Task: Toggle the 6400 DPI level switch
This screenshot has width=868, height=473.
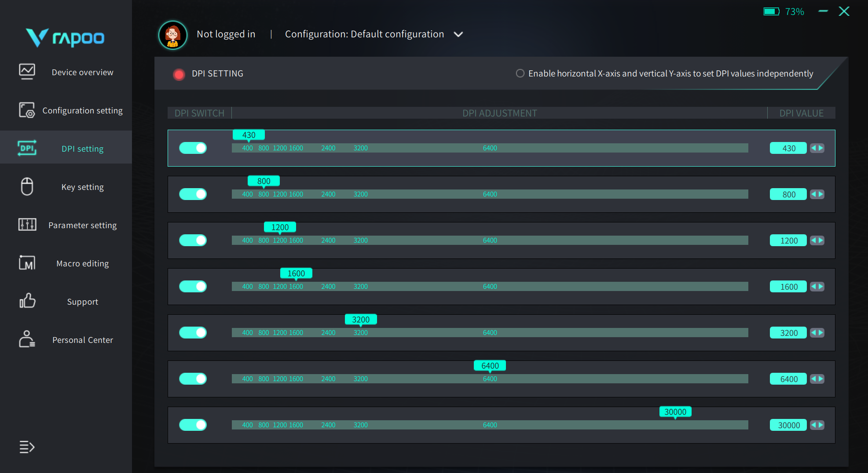Action: (x=193, y=379)
